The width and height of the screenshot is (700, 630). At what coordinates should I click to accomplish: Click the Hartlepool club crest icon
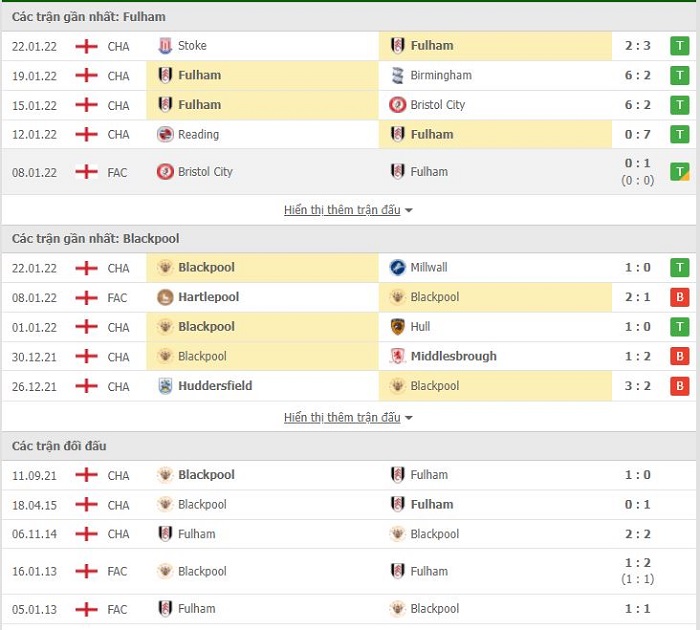click(x=165, y=297)
